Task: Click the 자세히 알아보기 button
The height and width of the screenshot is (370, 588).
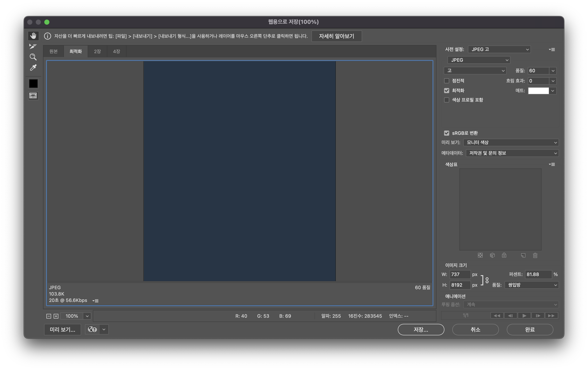Action: pyautogui.click(x=337, y=36)
